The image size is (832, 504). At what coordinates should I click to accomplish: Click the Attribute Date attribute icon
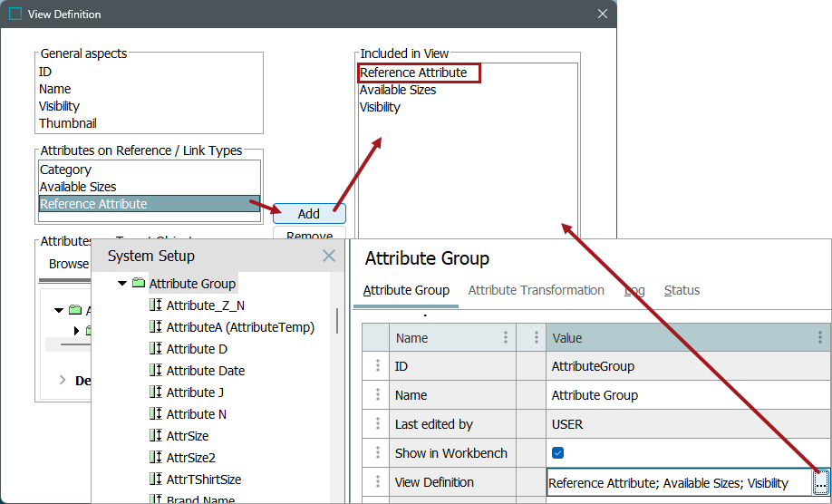[156, 371]
